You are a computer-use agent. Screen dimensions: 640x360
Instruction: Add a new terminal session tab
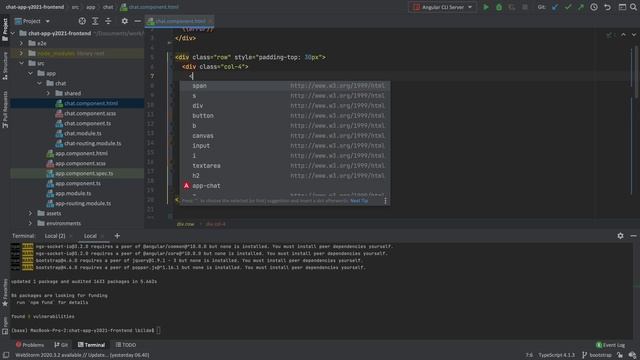click(x=117, y=236)
